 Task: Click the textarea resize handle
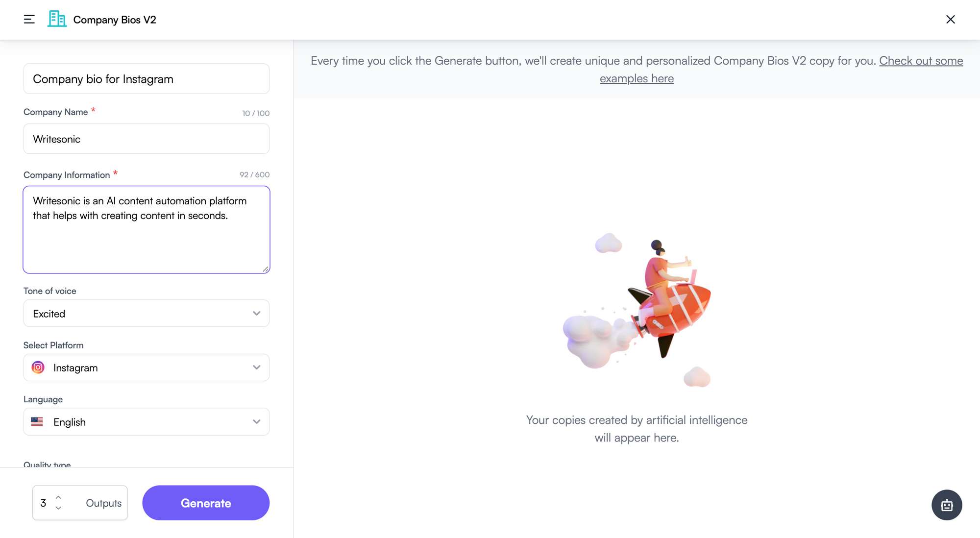pos(265,269)
